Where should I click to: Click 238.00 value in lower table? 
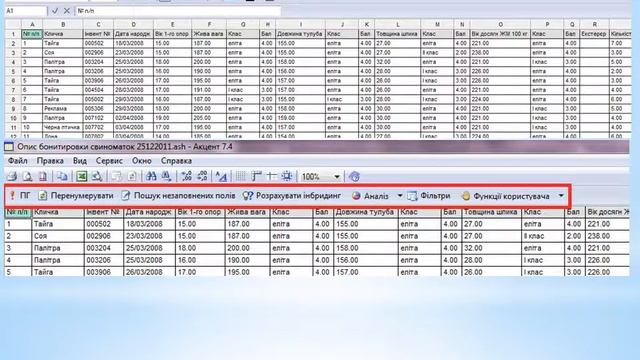pos(607,236)
